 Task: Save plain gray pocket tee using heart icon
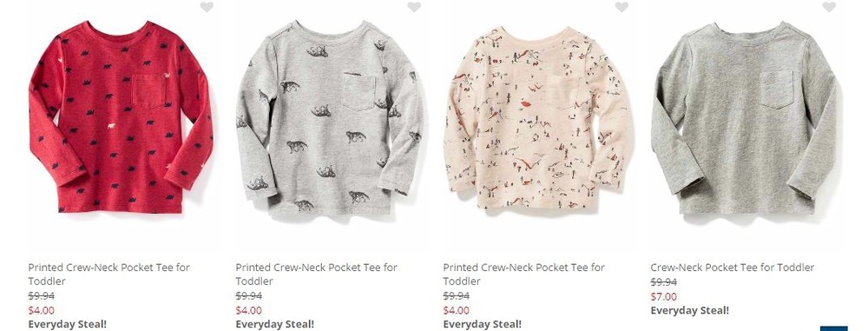(829, 7)
